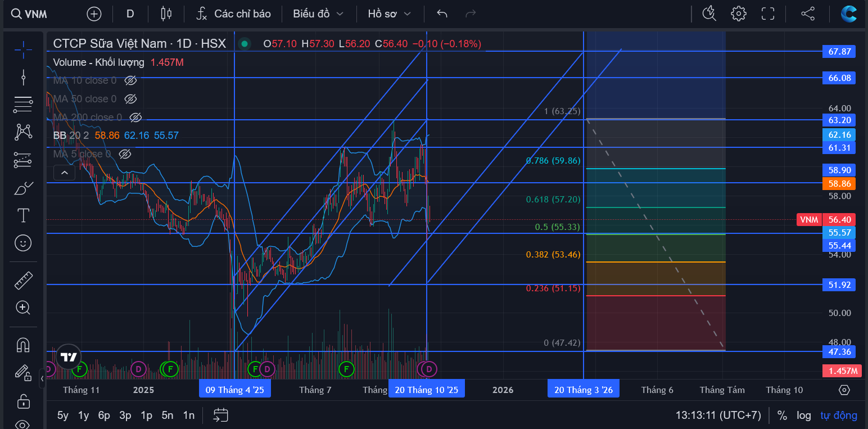
Task: Open the emoji icons tool
Action: 23,243
